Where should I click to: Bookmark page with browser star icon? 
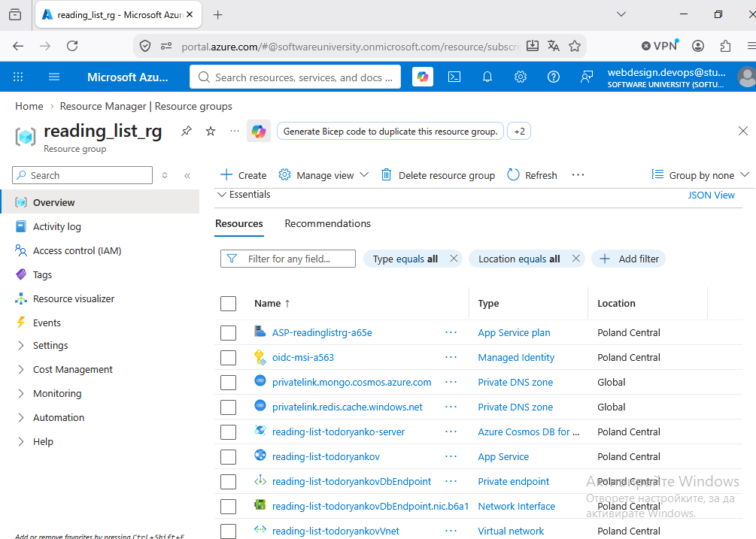pyautogui.click(x=574, y=47)
